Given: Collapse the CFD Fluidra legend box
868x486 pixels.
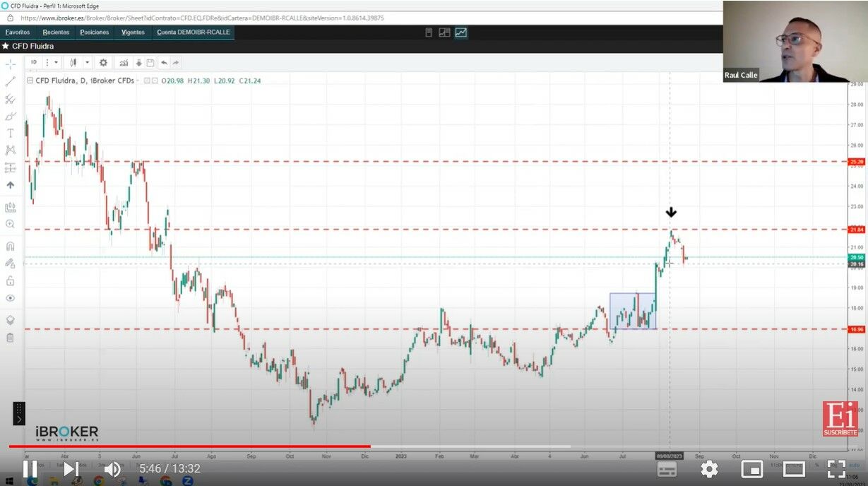Looking at the screenshot, I should 29,81.
